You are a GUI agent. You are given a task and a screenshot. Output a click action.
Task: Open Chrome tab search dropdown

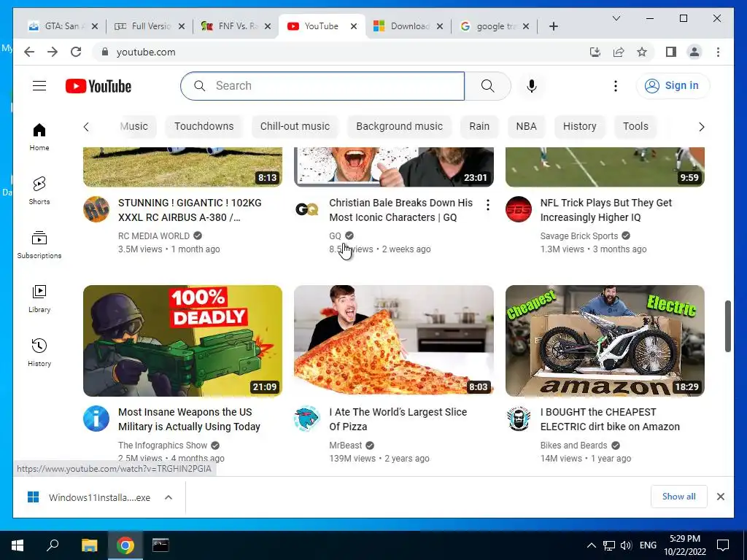(616, 18)
